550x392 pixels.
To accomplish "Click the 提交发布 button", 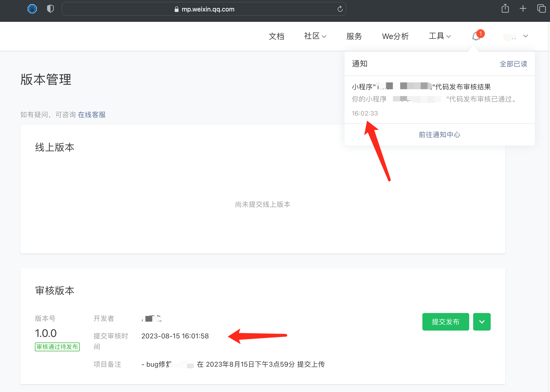I will pyautogui.click(x=446, y=322).
